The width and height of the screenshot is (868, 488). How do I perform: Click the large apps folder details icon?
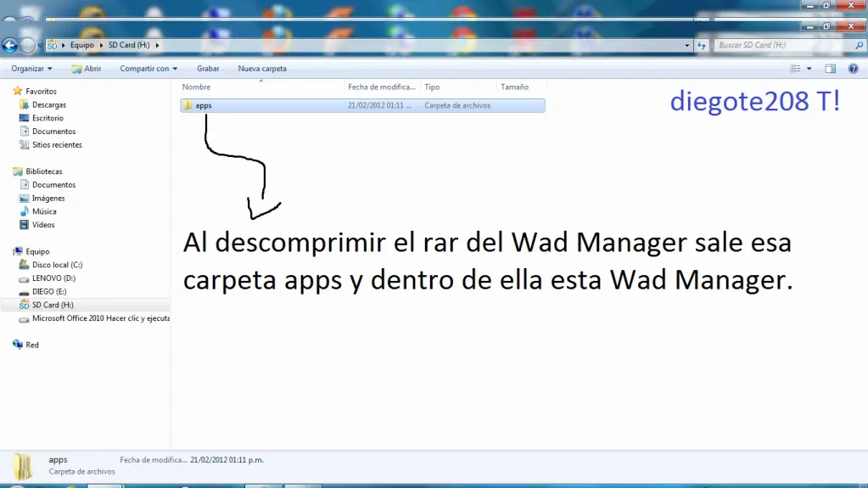pos(23,466)
